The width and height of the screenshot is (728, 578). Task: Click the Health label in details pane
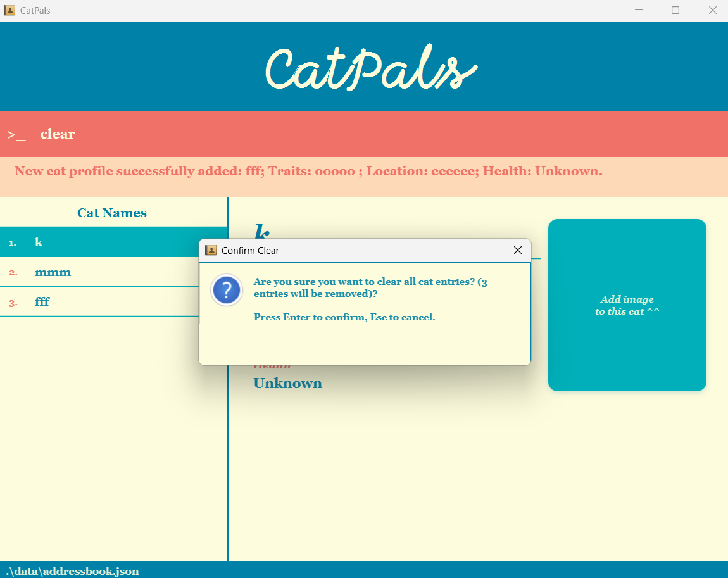tap(272, 364)
